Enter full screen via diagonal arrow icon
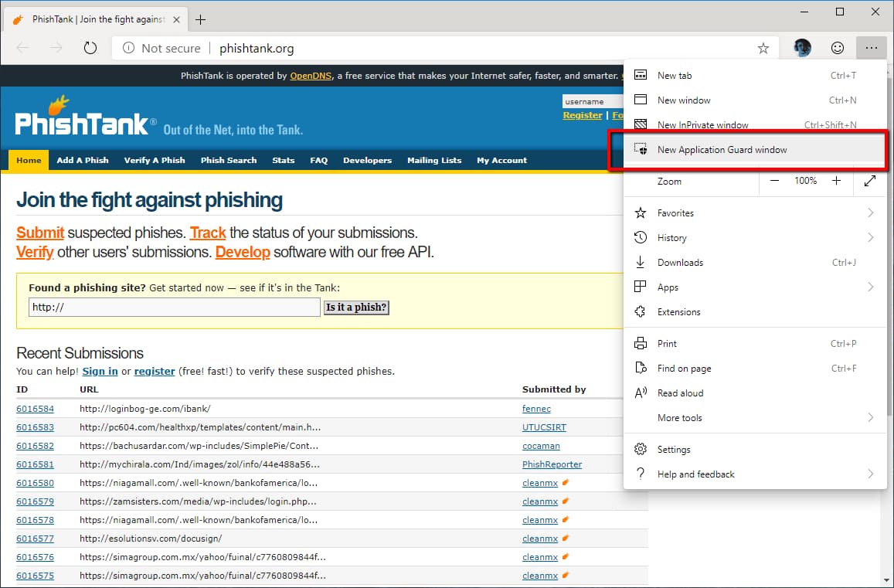Image resolution: width=894 pixels, height=588 pixels. pyautogui.click(x=870, y=183)
